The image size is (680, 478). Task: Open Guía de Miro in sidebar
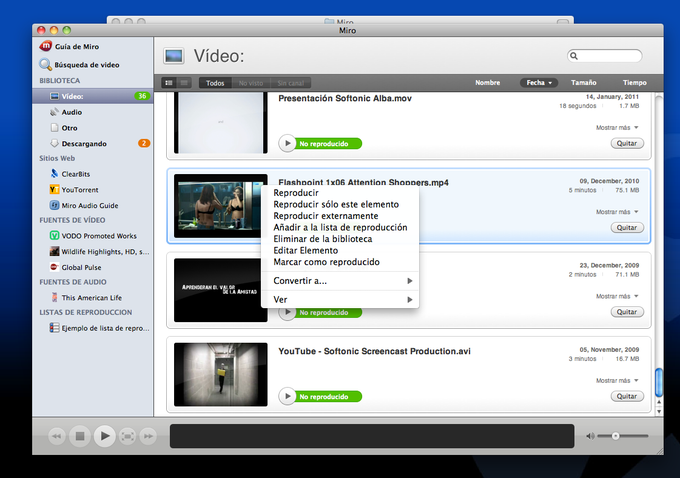click(69, 46)
